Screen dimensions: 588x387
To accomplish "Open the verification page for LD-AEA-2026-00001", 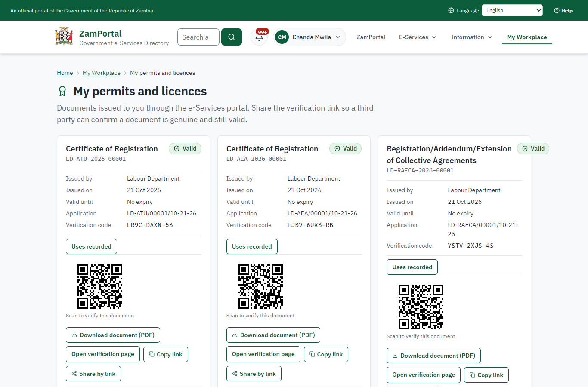I will tap(263, 354).
